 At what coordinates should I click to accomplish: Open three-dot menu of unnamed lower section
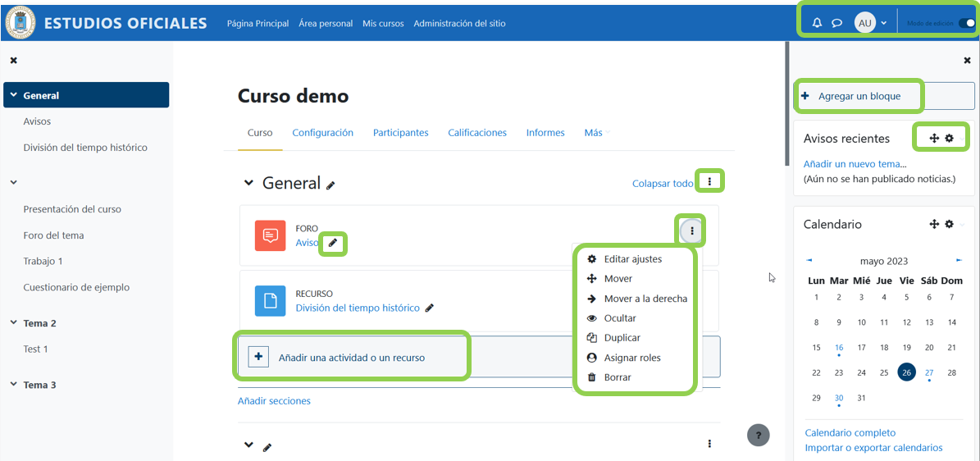point(709,444)
